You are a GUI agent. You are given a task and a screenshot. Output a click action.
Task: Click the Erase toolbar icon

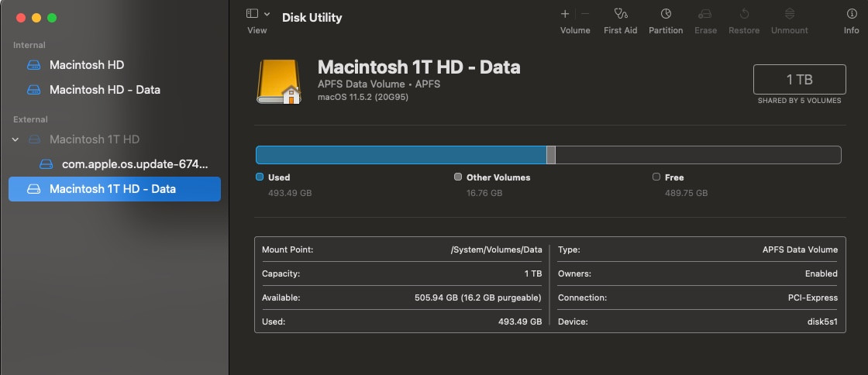pos(705,14)
